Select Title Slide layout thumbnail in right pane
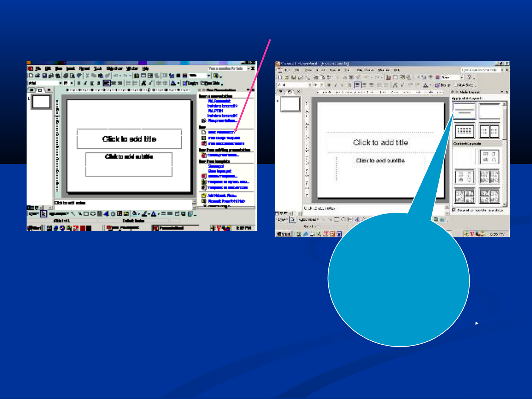The image size is (532, 399). (464, 111)
